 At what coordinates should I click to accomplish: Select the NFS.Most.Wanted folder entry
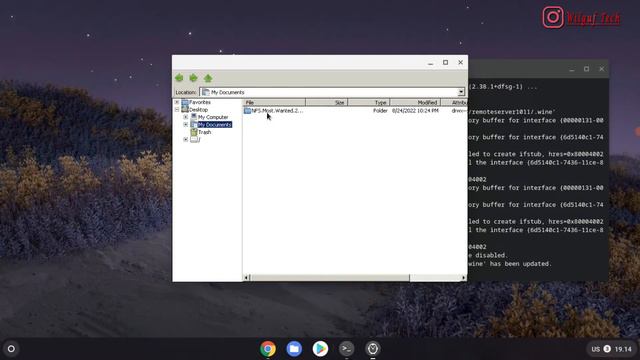(277, 111)
